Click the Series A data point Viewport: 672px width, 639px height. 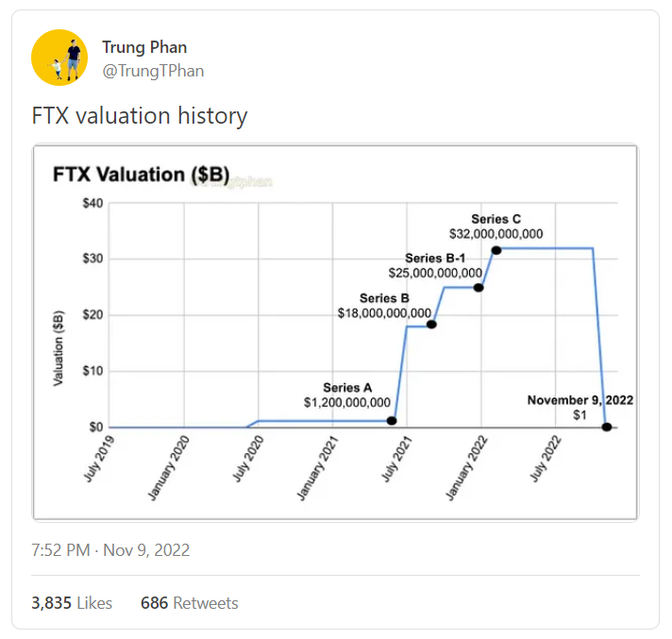[392, 420]
